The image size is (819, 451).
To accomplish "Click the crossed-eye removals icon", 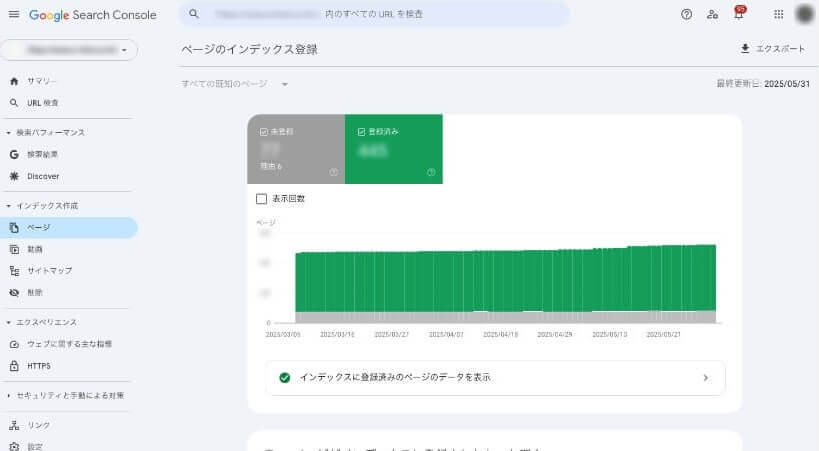I will tap(14, 293).
